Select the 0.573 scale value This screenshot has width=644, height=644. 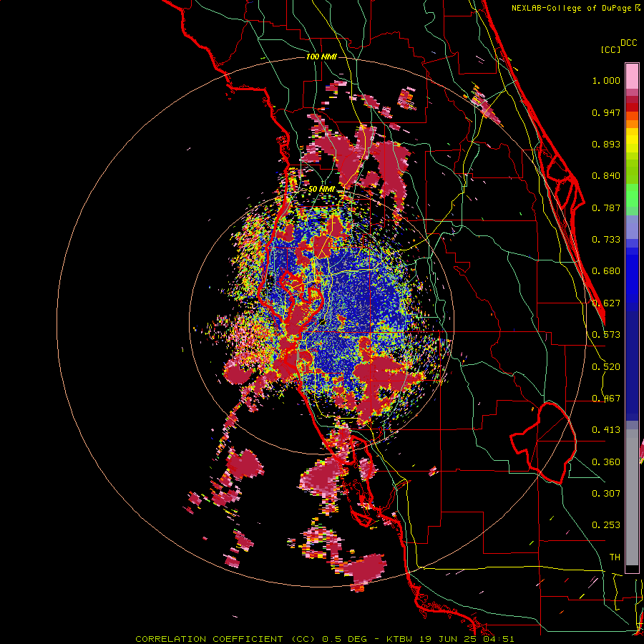(606, 335)
